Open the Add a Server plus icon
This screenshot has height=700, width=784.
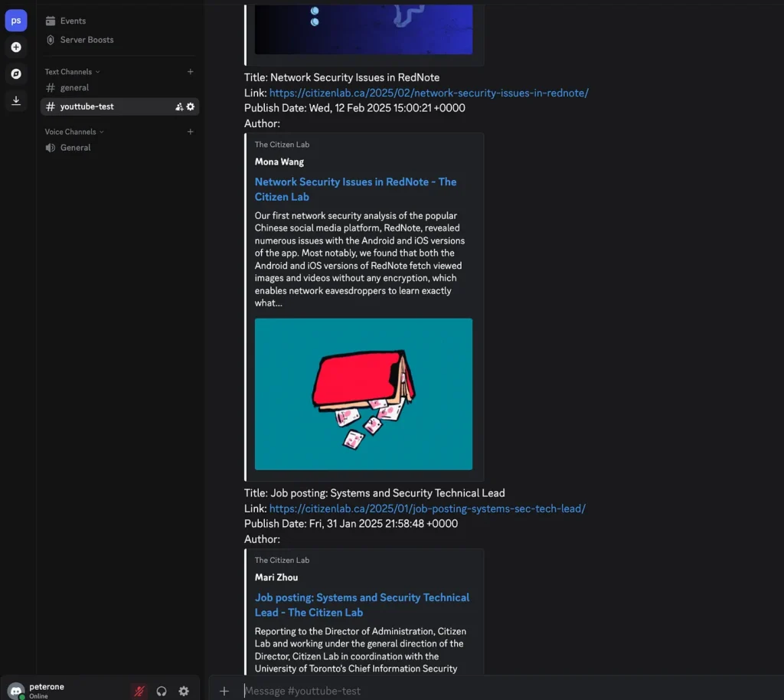(x=15, y=47)
